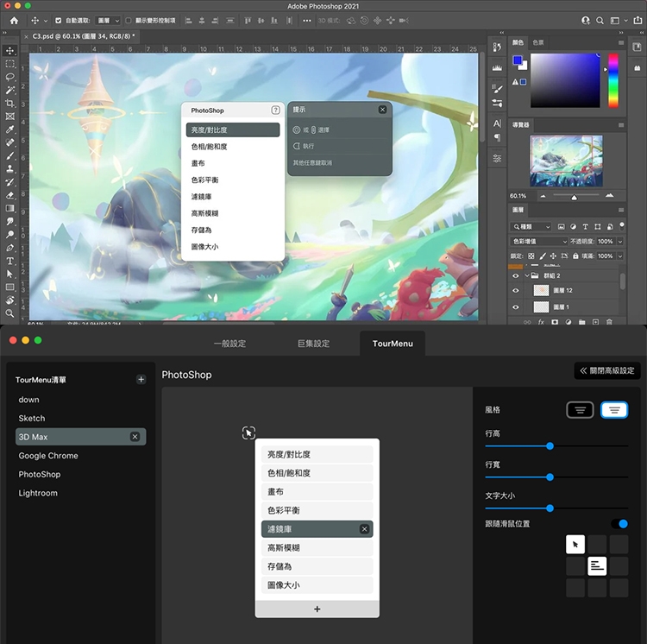The image size is (647, 644).
Task: Click the help icon in PhotoShop popup
Action: [275, 110]
